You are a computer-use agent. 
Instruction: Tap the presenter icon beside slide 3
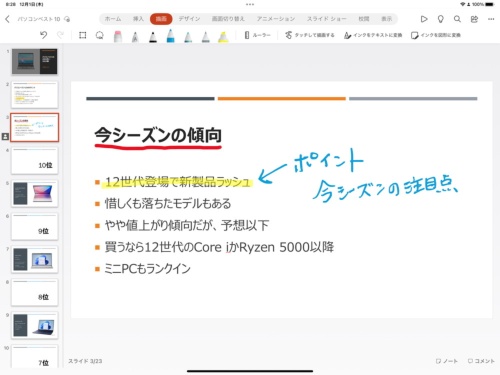click(x=5, y=136)
